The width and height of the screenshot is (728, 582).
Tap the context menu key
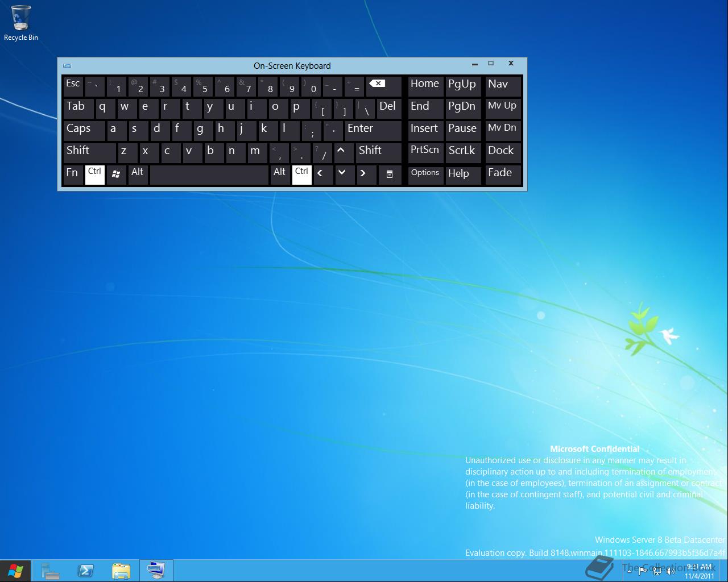coord(390,174)
